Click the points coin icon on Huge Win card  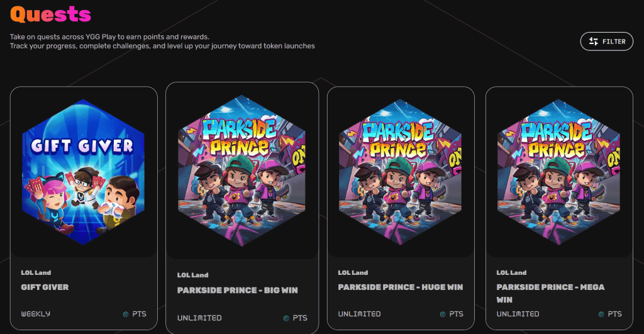pos(442,314)
